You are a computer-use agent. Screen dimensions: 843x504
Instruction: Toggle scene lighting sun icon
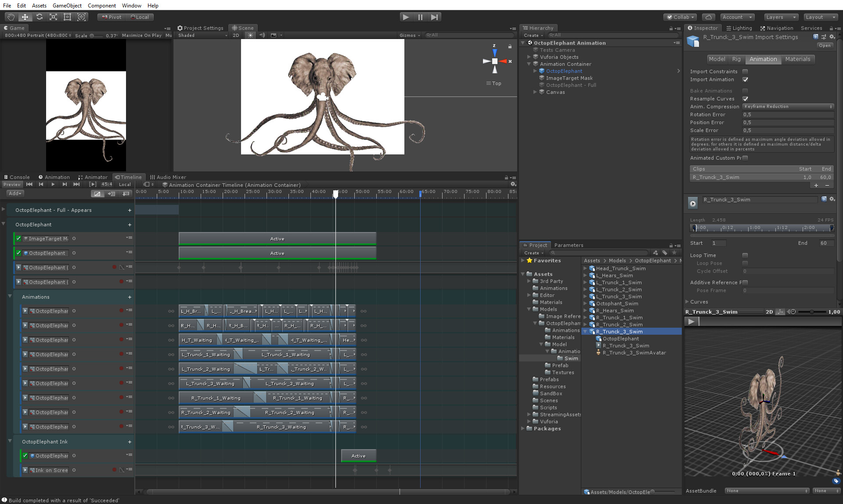click(250, 35)
